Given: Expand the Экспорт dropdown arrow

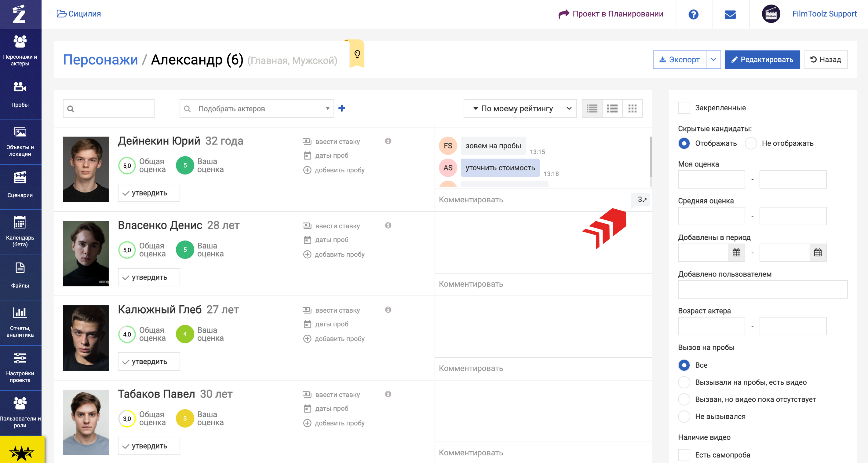Looking at the screenshot, I should (x=713, y=60).
